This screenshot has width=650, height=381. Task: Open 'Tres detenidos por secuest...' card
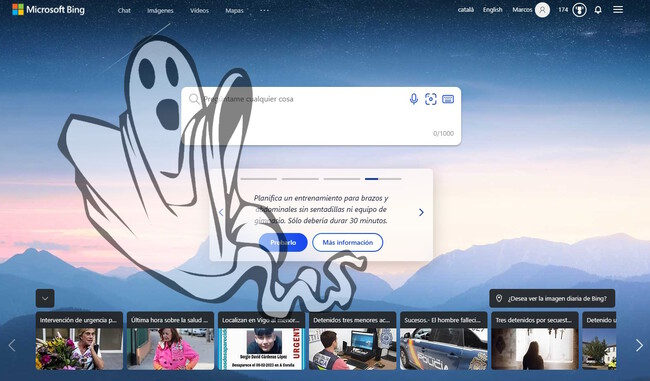coord(535,340)
